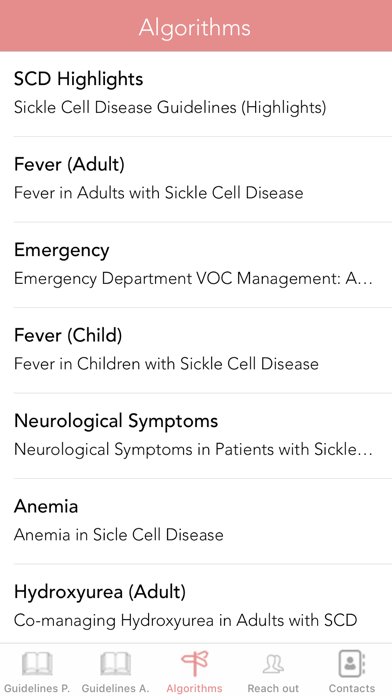Switch to the Guidelines P. tab label

pyautogui.click(x=37, y=688)
